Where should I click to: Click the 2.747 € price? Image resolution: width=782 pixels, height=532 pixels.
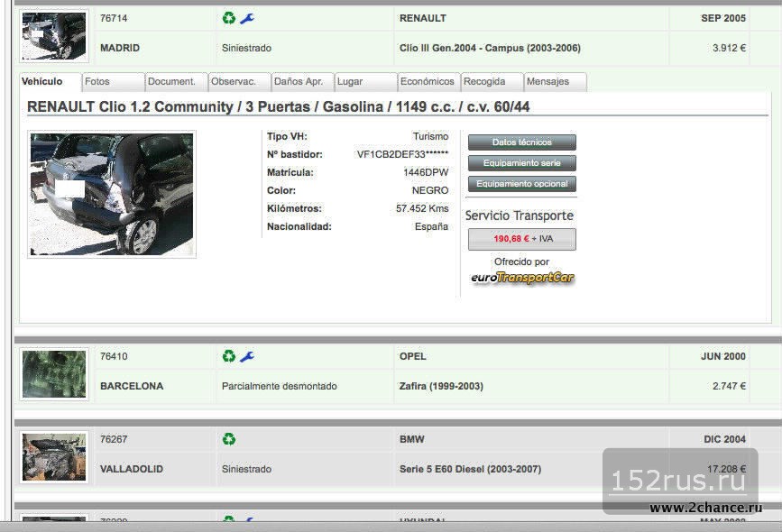coord(729,386)
